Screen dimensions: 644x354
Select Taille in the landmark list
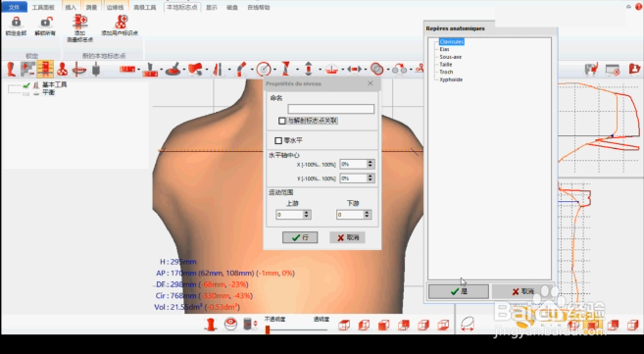coord(446,64)
